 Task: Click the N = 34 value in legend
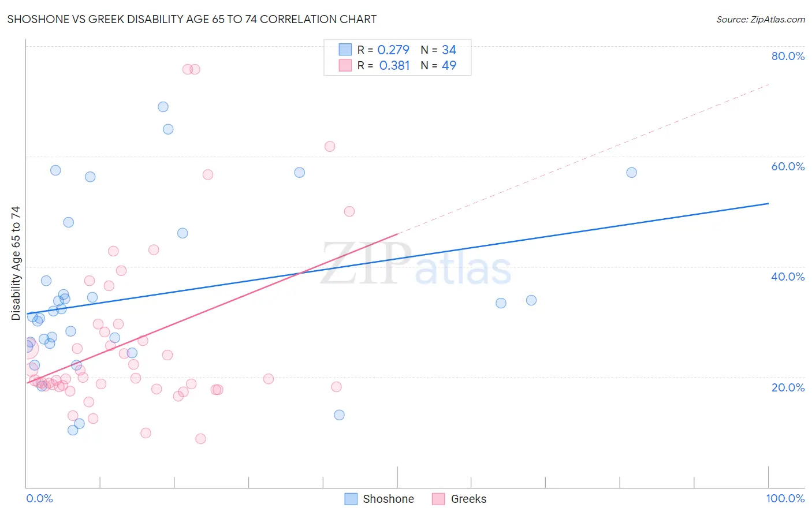(x=438, y=50)
